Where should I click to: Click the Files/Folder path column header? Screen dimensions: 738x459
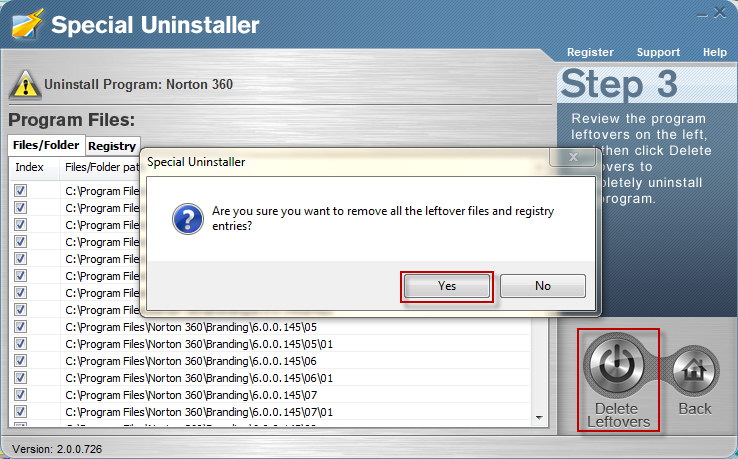click(x=100, y=168)
